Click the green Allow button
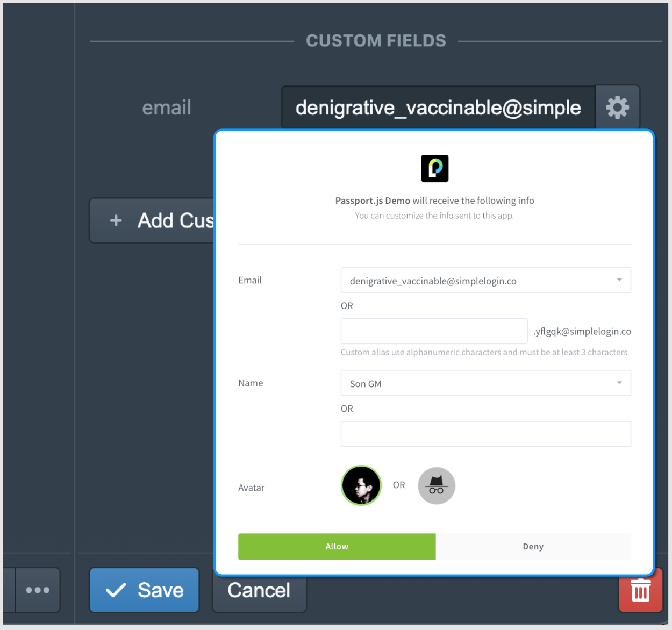This screenshot has width=672, height=630. [337, 546]
